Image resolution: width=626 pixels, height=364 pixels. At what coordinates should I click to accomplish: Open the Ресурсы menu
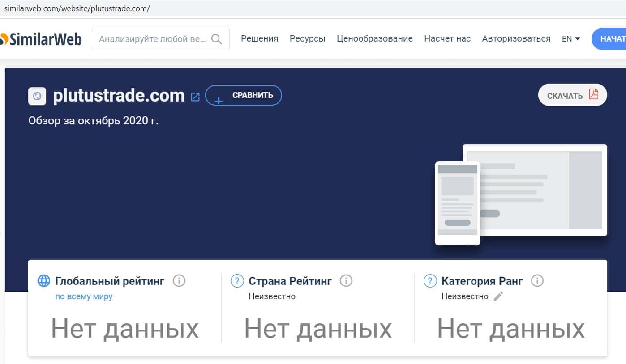[308, 39]
